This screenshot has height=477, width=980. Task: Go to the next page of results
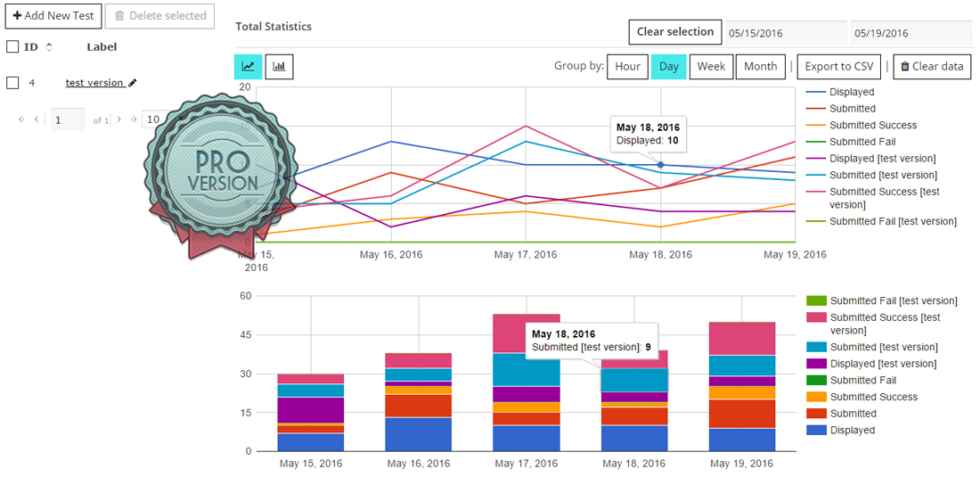point(119,119)
